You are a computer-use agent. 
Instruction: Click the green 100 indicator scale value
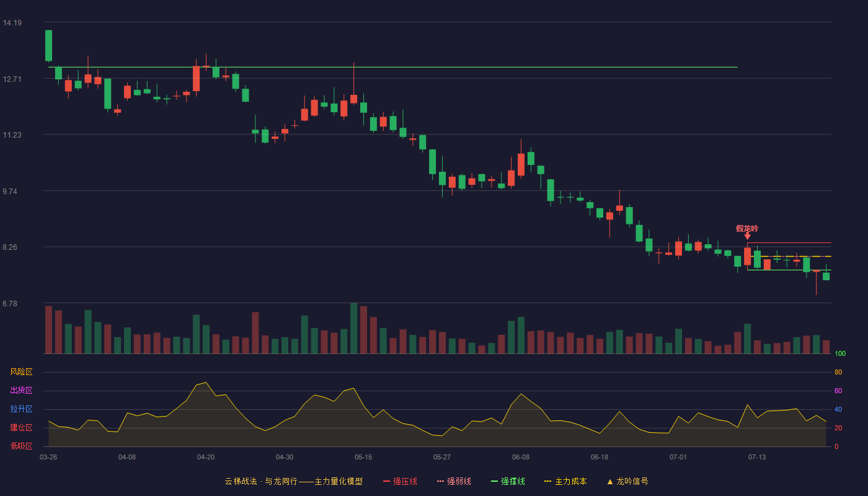[x=840, y=354]
